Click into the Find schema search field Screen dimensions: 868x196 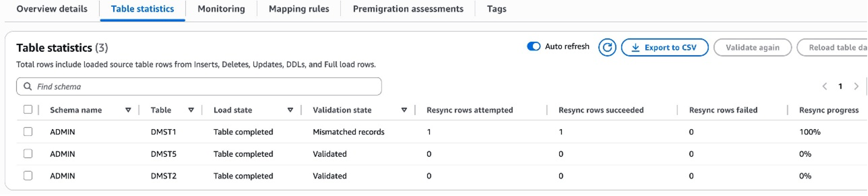(202, 87)
